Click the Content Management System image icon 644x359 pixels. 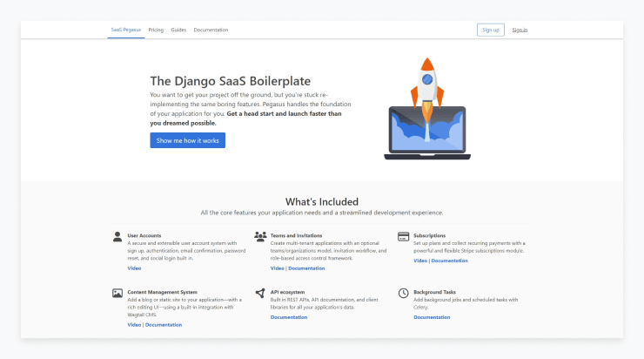[x=117, y=293]
